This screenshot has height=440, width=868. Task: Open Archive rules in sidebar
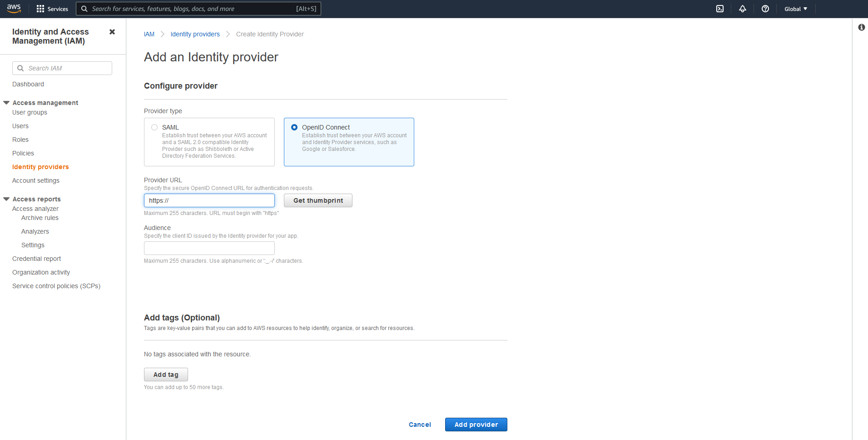point(40,218)
